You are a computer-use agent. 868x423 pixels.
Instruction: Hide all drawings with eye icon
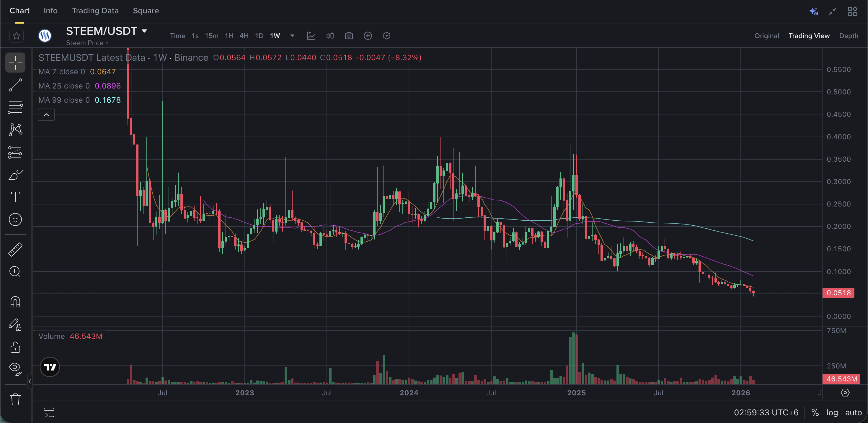[x=15, y=368]
